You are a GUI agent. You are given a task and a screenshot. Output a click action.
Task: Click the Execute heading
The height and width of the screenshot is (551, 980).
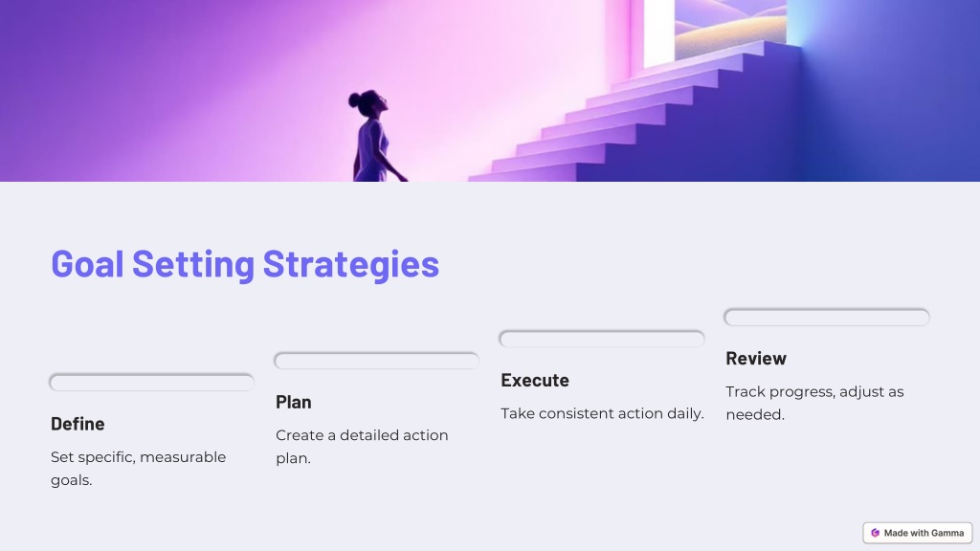(x=535, y=380)
